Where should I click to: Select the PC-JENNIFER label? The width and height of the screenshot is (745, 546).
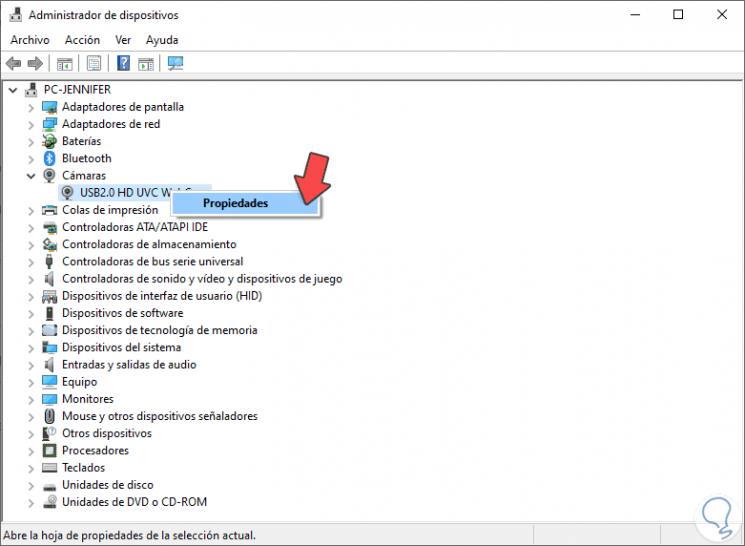(x=77, y=89)
